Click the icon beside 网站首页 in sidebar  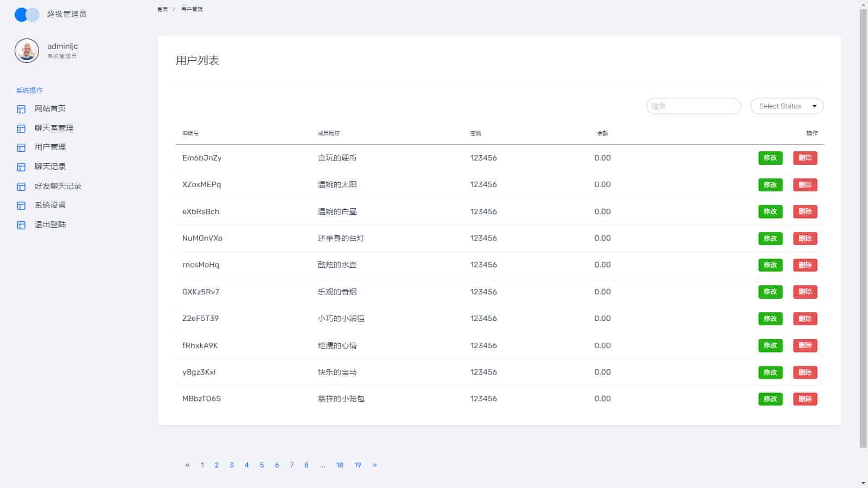[21, 109]
